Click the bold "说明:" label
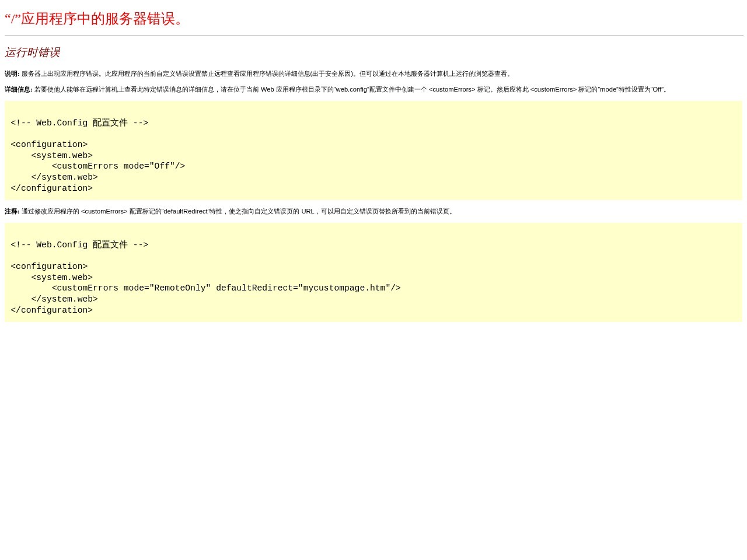 12,74
